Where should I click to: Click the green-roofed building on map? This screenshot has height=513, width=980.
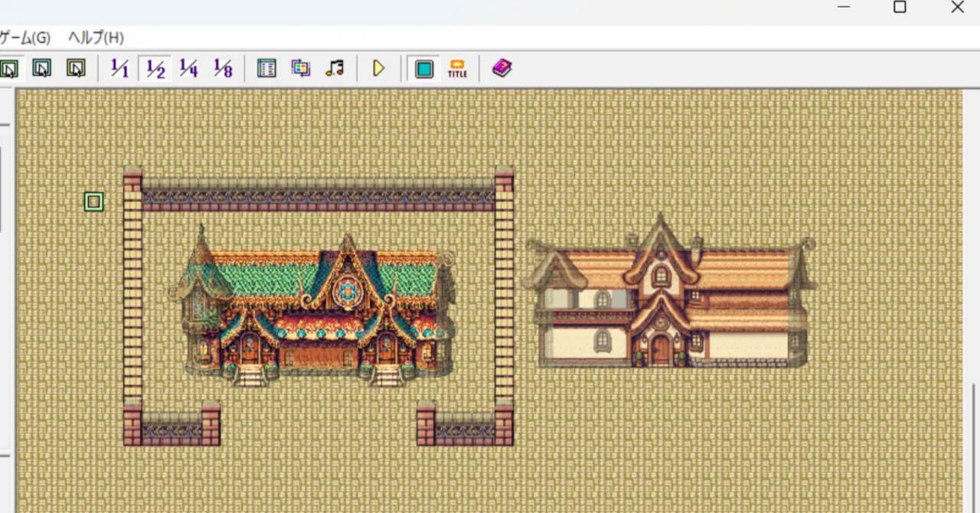point(312,305)
